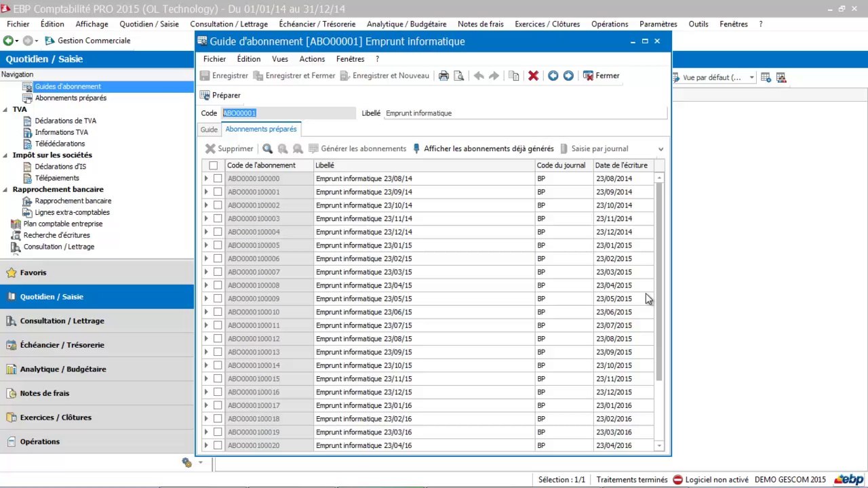The width and height of the screenshot is (868, 488).
Task: Expand the toolbar overflow chevron
Action: click(660, 149)
